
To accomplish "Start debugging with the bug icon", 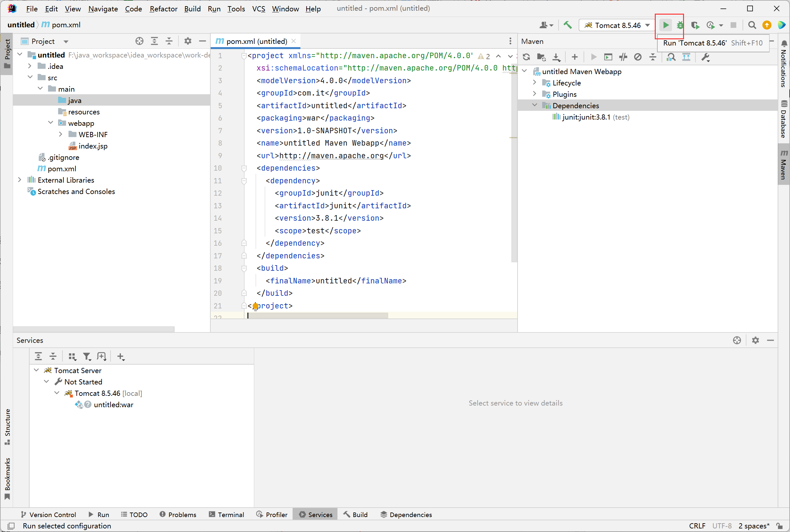I will [680, 25].
